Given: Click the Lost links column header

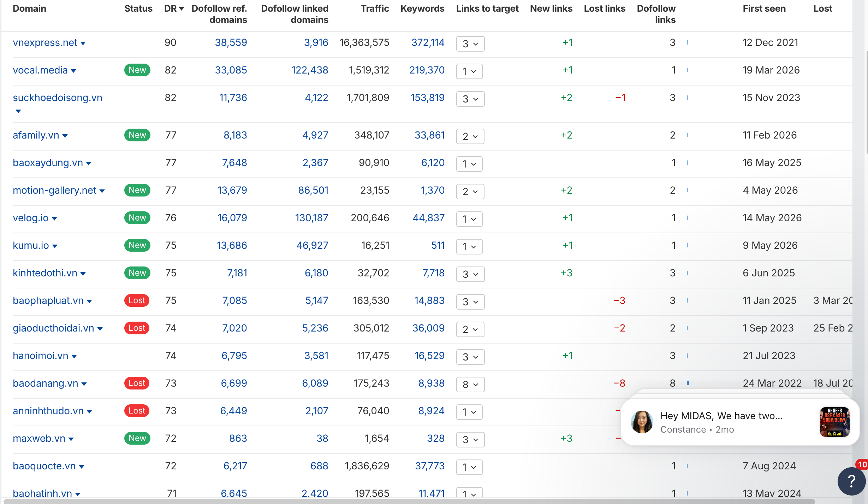Looking at the screenshot, I should point(605,8).
